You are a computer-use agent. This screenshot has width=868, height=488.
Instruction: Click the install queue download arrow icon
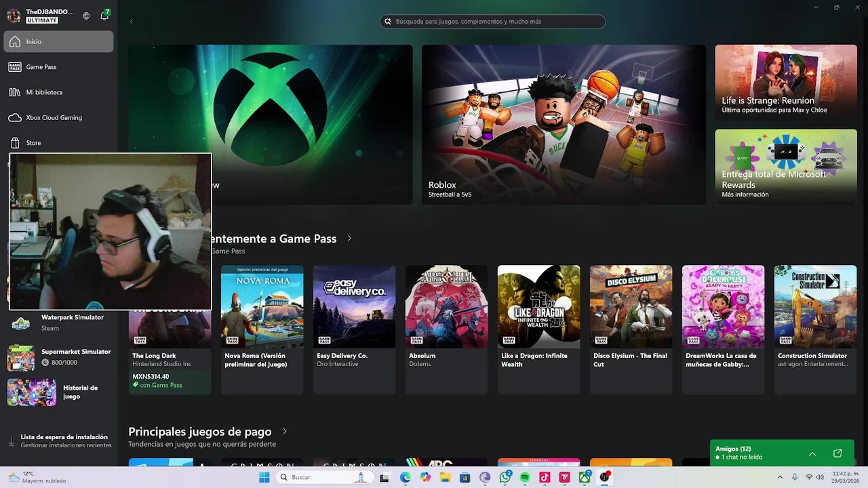(x=11, y=441)
